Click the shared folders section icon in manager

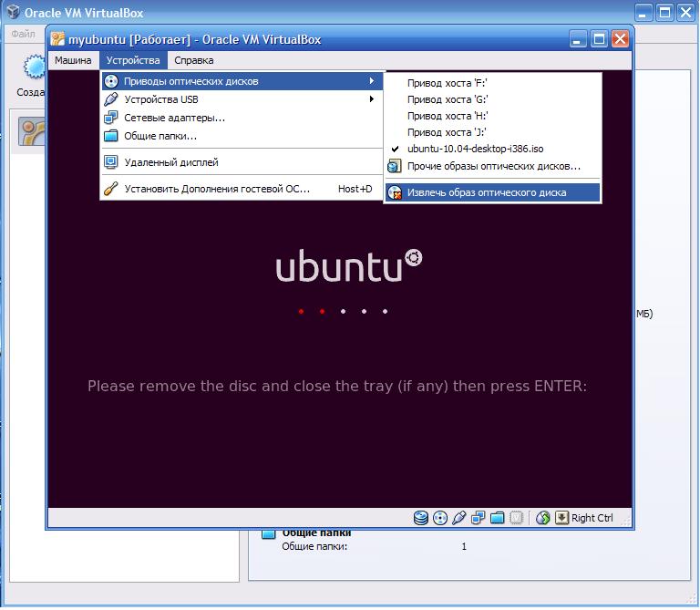pyautogui.click(x=268, y=534)
